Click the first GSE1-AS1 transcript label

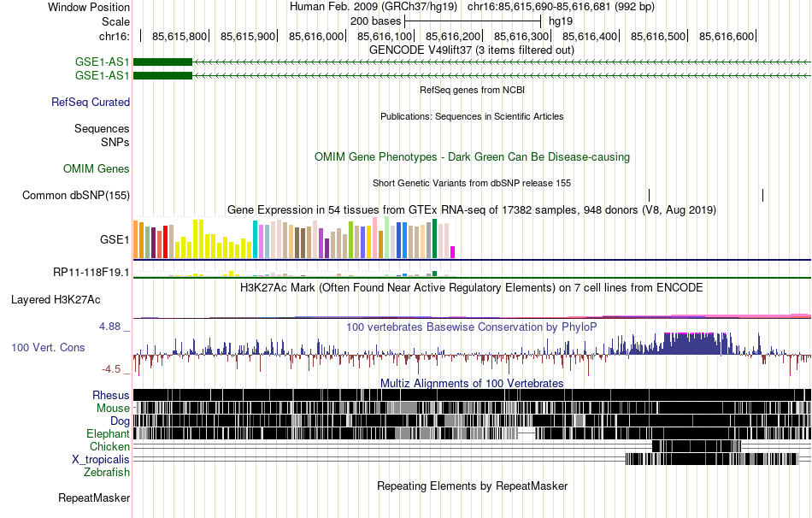pyautogui.click(x=102, y=62)
